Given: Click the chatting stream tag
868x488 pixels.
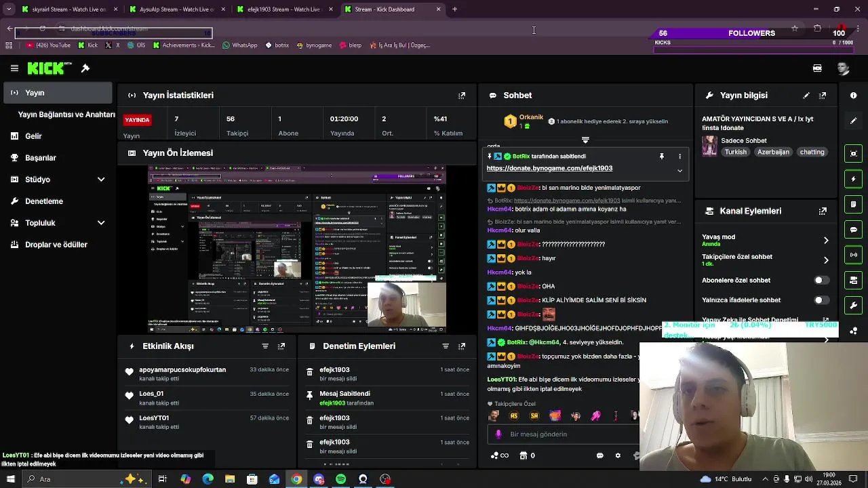Looking at the screenshot, I should click(x=812, y=152).
